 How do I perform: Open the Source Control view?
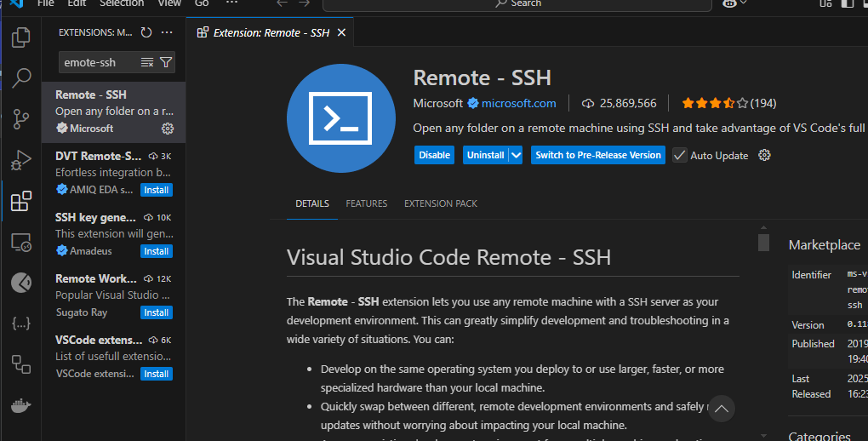(x=21, y=119)
